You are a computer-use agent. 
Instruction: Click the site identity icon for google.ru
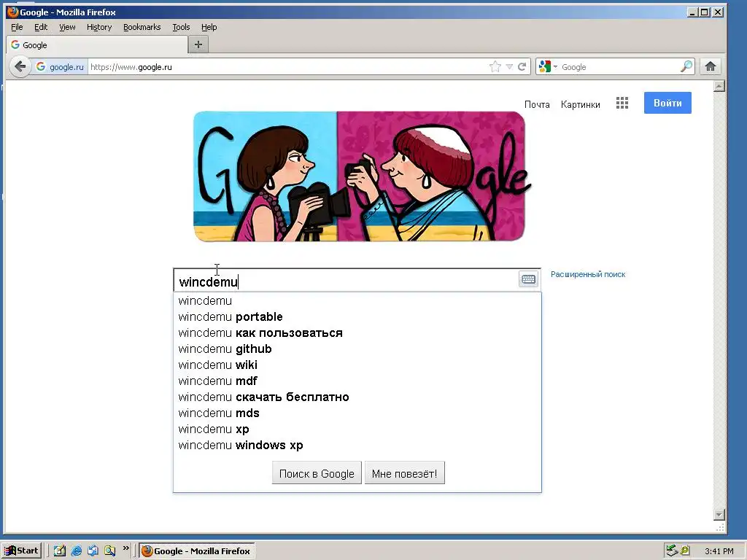click(60, 66)
